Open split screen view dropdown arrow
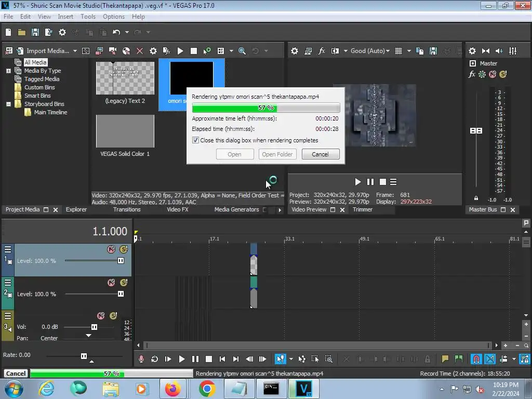 pyautogui.click(x=345, y=51)
